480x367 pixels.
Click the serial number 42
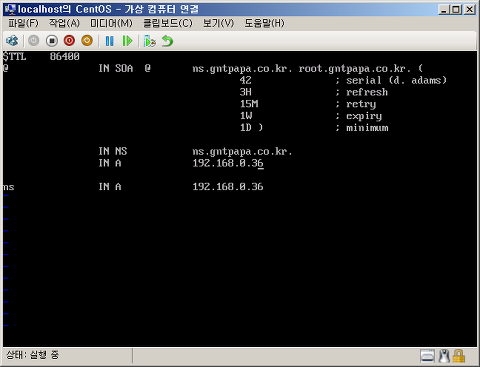(x=246, y=80)
